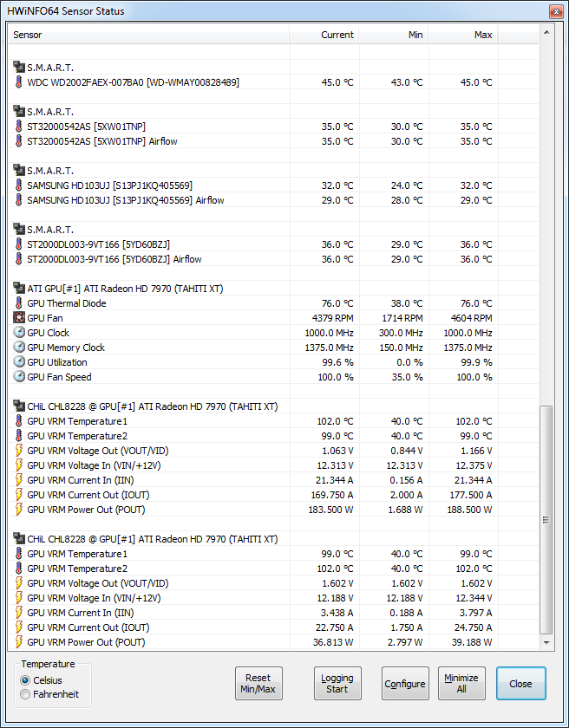The height and width of the screenshot is (728, 569).
Task: Select the 99.6 % GPU Utilization value
Action: [337, 362]
